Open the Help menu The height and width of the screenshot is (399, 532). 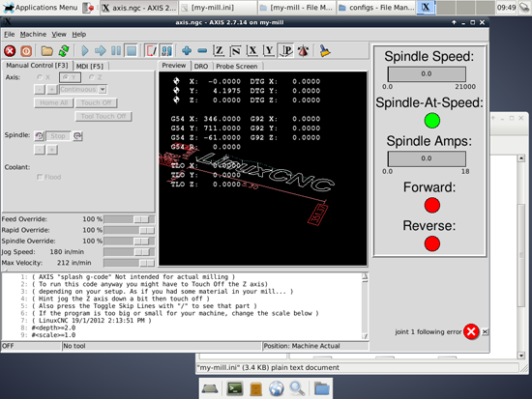(x=79, y=34)
